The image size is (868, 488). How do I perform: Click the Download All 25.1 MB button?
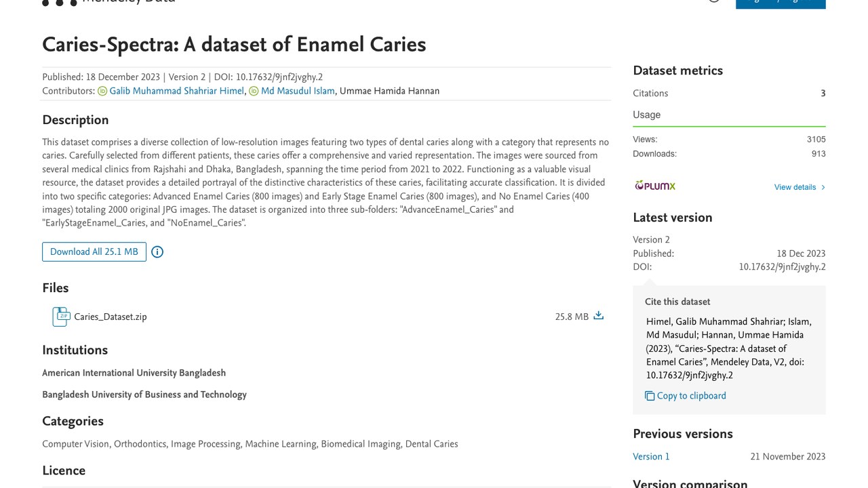(94, 251)
